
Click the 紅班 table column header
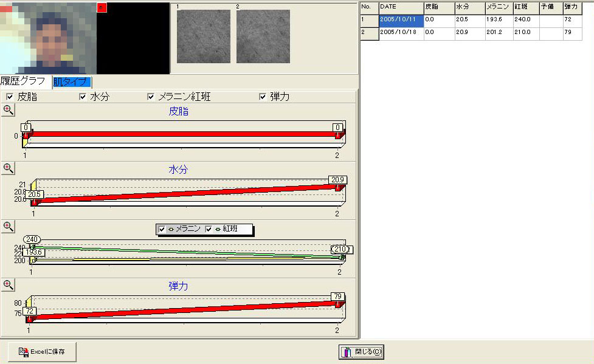pos(526,8)
